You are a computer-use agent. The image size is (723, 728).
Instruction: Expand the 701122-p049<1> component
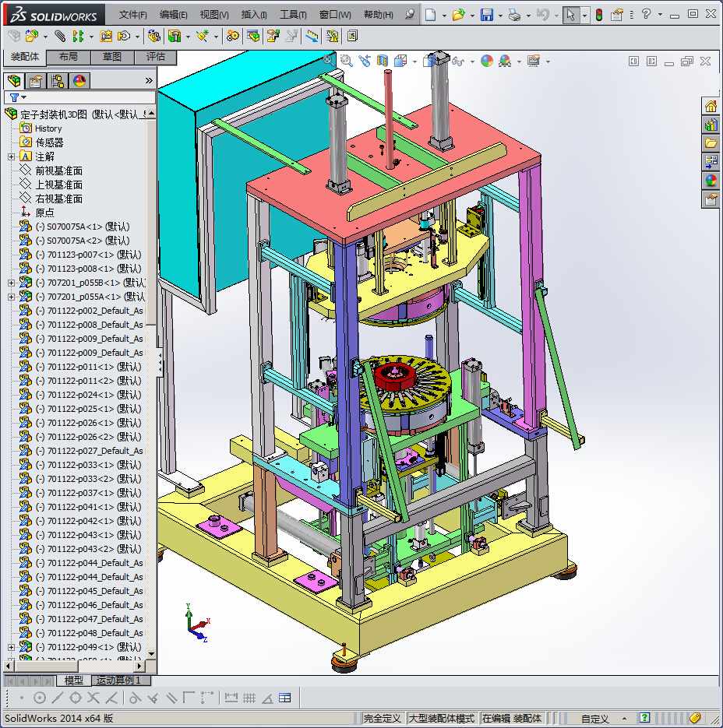pyautogui.click(x=11, y=647)
